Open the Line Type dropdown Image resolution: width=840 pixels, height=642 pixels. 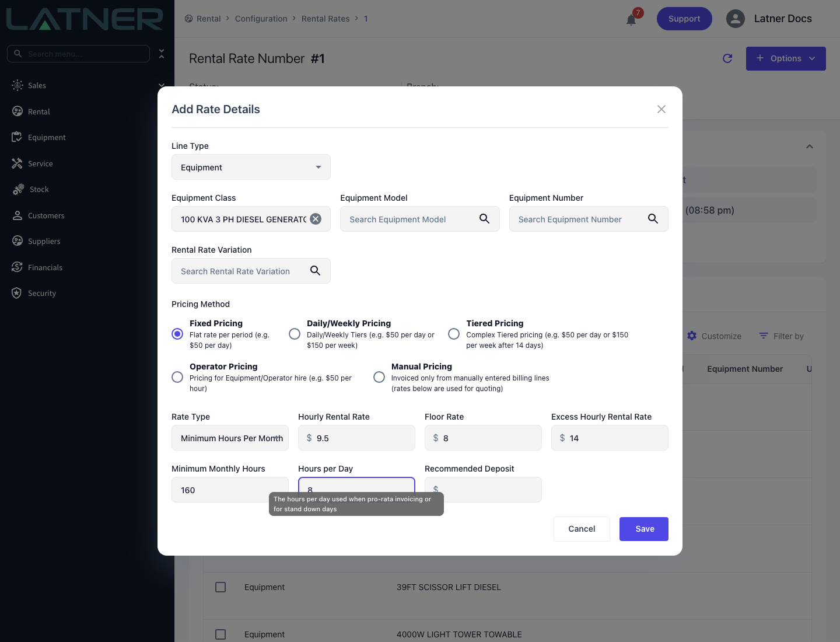tap(251, 167)
